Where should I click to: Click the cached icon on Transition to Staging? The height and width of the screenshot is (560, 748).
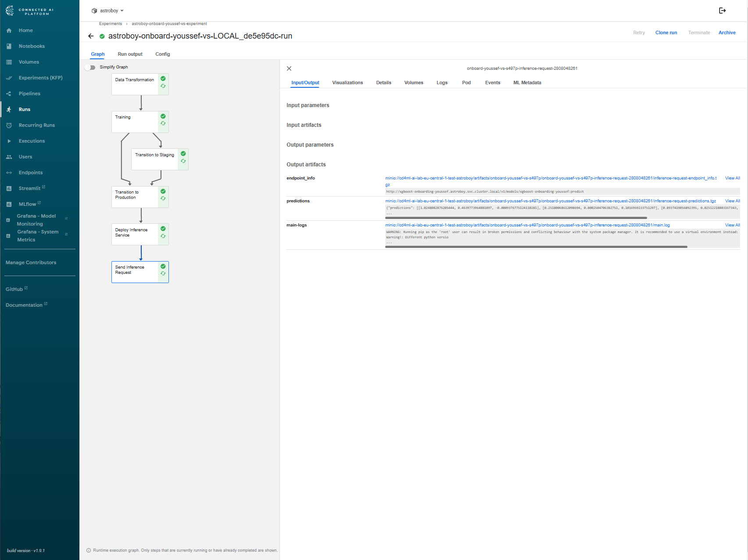pyautogui.click(x=183, y=161)
